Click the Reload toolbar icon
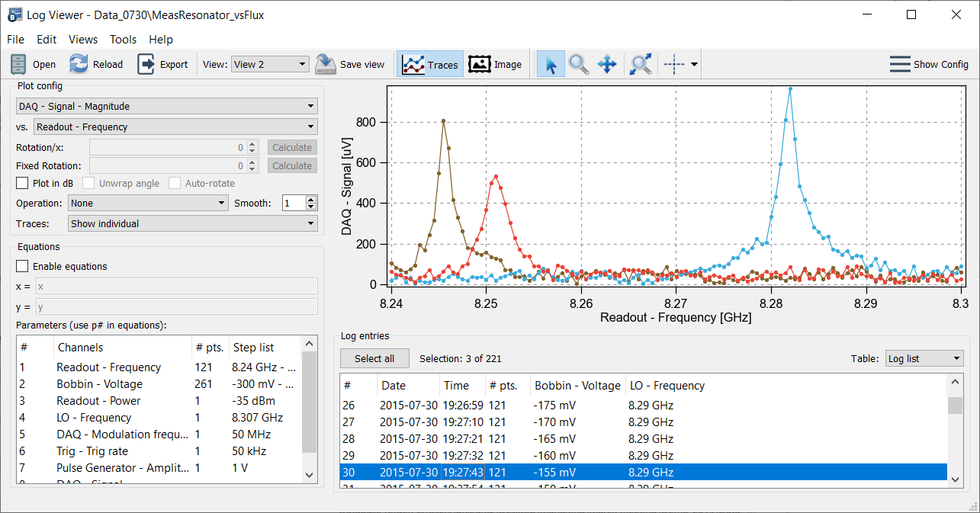 click(79, 65)
